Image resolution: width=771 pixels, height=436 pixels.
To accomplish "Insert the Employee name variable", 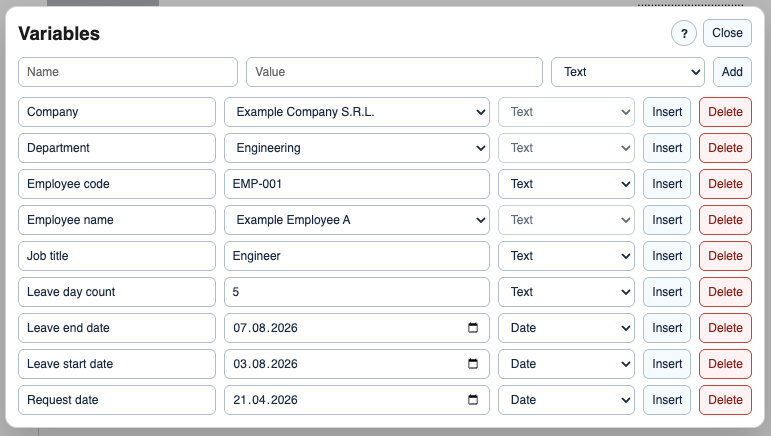I will (667, 220).
